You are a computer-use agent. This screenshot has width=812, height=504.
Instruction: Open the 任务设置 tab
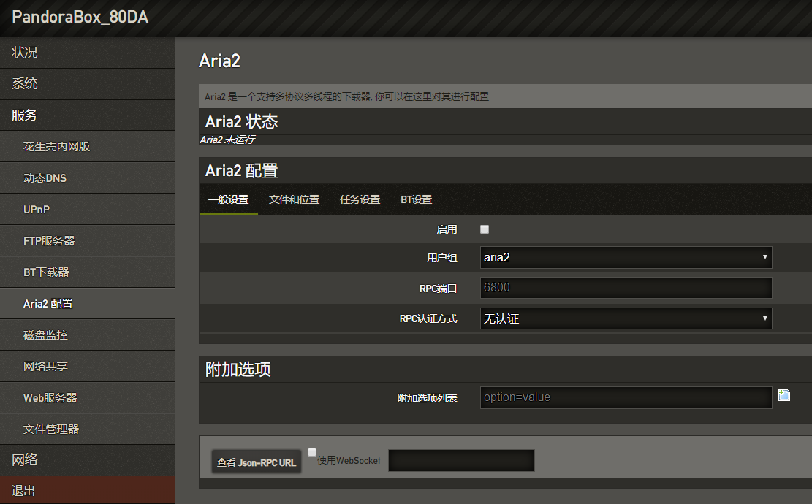[360, 199]
